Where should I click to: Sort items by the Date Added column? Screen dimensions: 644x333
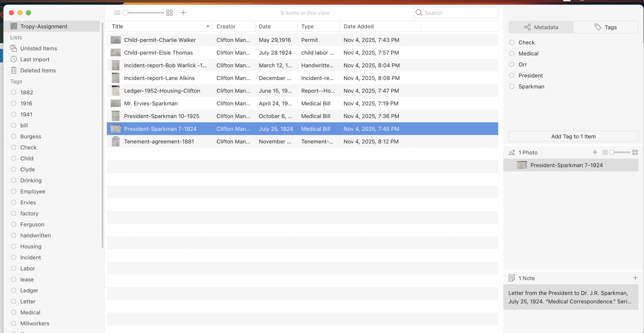[x=358, y=26]
